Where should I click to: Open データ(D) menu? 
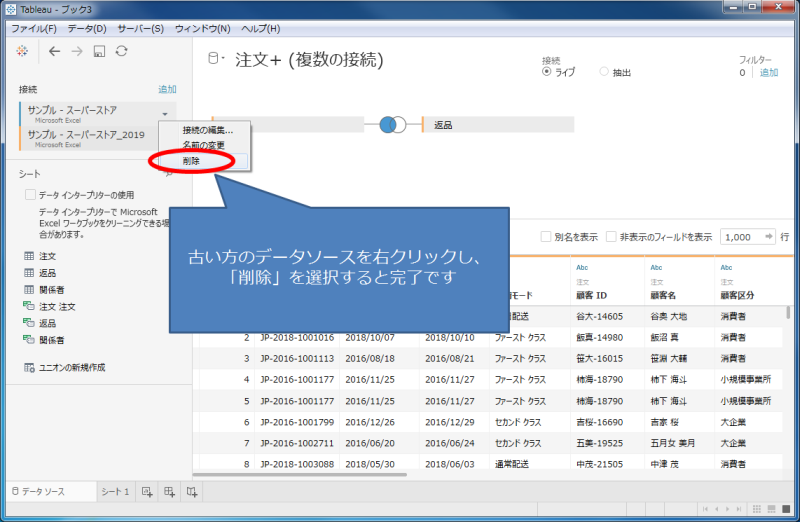click(87, 29)
